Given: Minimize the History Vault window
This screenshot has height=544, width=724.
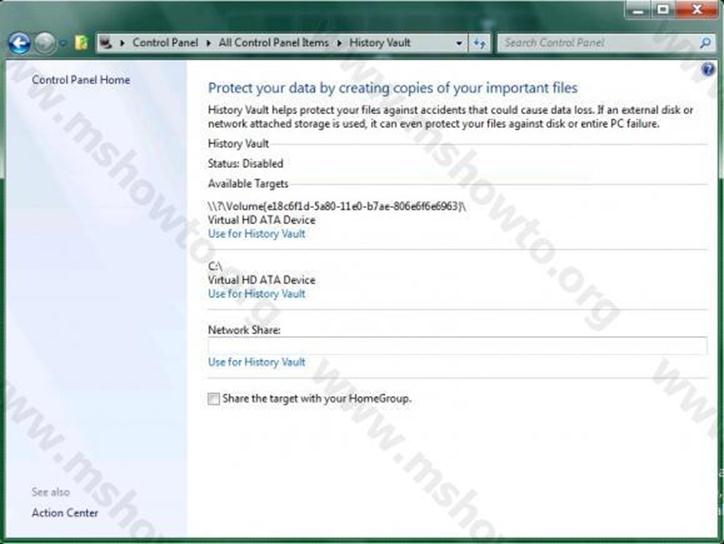Looking at the screenshot, I should coord(639,10).
